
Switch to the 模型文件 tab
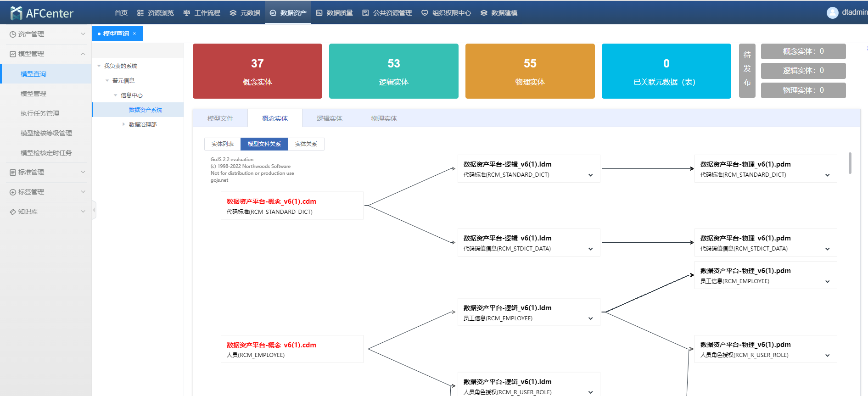(x=220, y=118)
